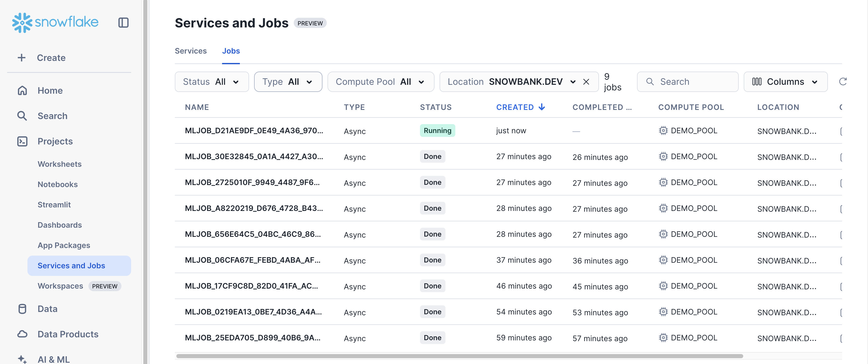This screenshot has height=364, width=868.
Task: Click DEMO_POOL link in the first row
Action: [693, 131]
